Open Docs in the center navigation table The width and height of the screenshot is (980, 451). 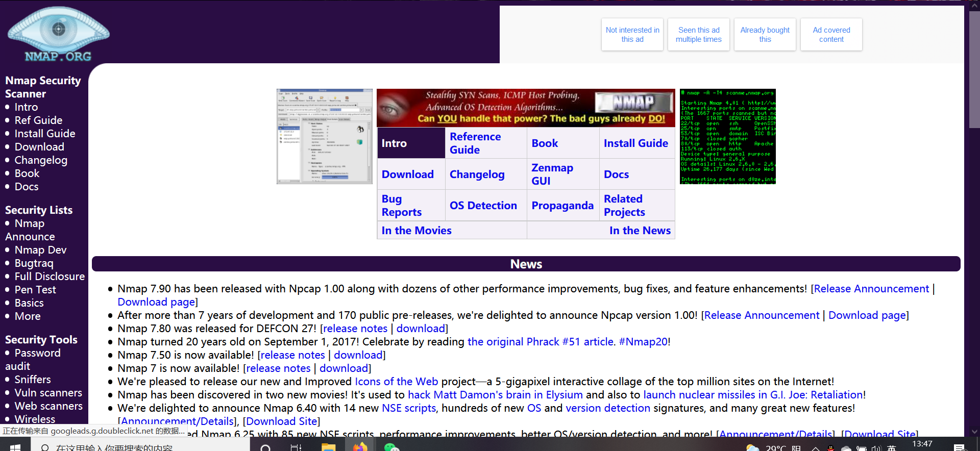click(x=616, y=174)
